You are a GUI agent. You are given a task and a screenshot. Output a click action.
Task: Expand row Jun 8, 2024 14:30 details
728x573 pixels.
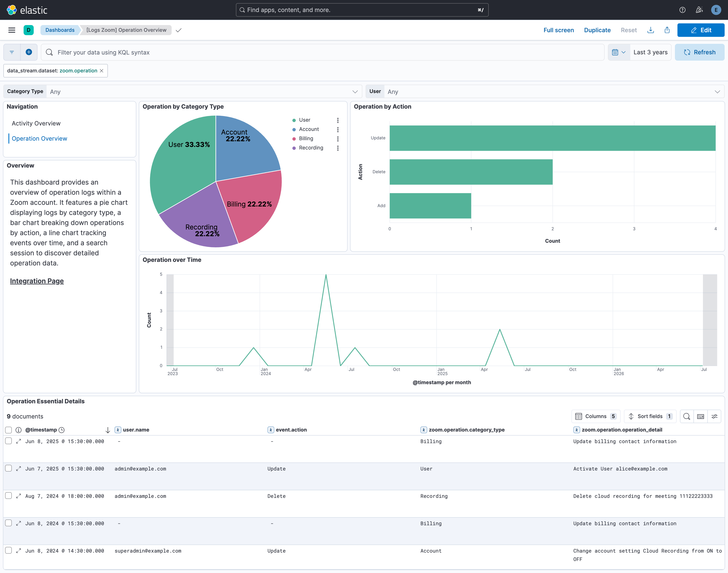click(x=19, y=551)
